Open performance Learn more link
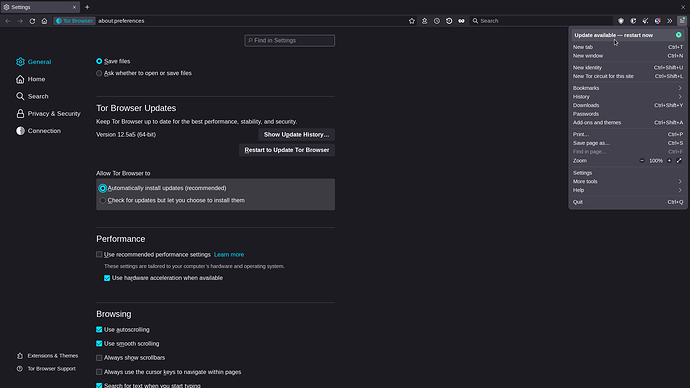The image size is (690, 388). [x=229, y=254]
